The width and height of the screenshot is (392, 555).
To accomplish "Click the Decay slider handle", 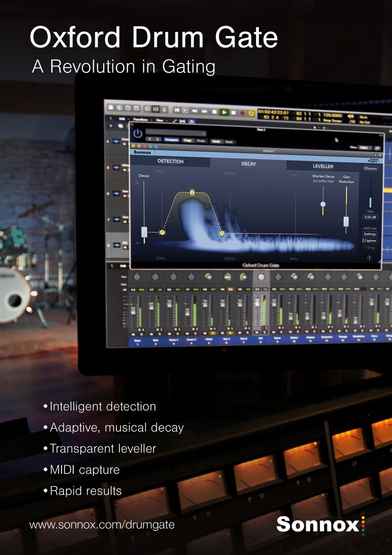I will tap(144, 232).
